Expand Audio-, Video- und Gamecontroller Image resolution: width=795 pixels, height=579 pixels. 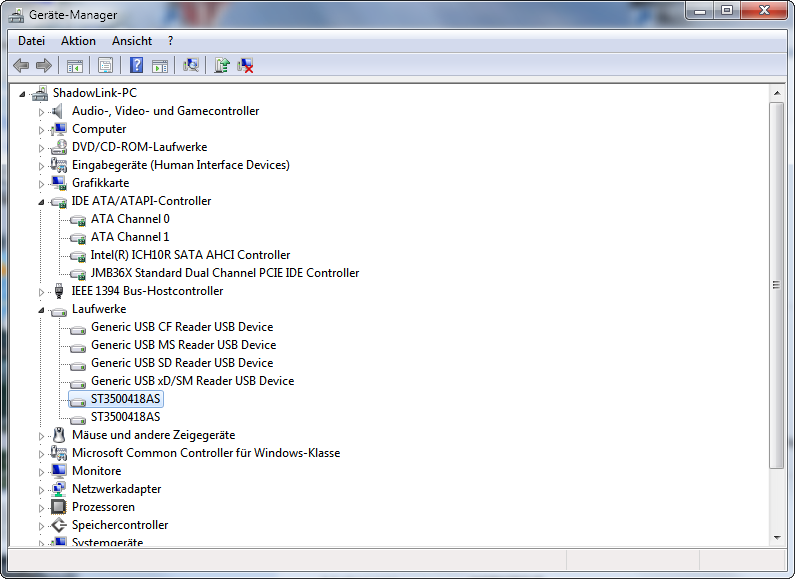41,112
